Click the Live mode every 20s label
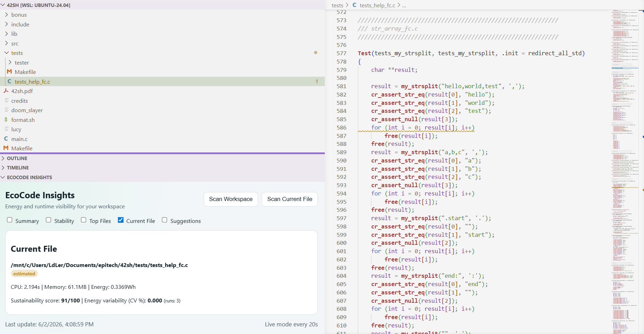The image size is (644, 334). coord(291,324)
